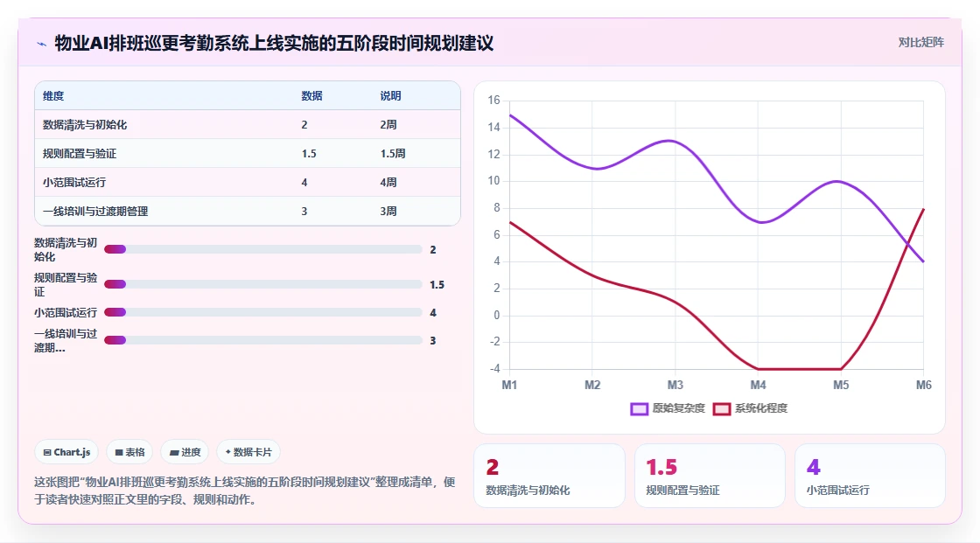Click the 规则配置与验证 progress bar

(263, 284)
